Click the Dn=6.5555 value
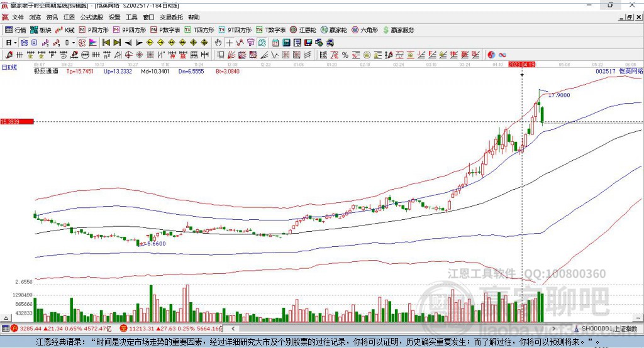Viewport: 644px width, 348px height. (x=191, y=71)
